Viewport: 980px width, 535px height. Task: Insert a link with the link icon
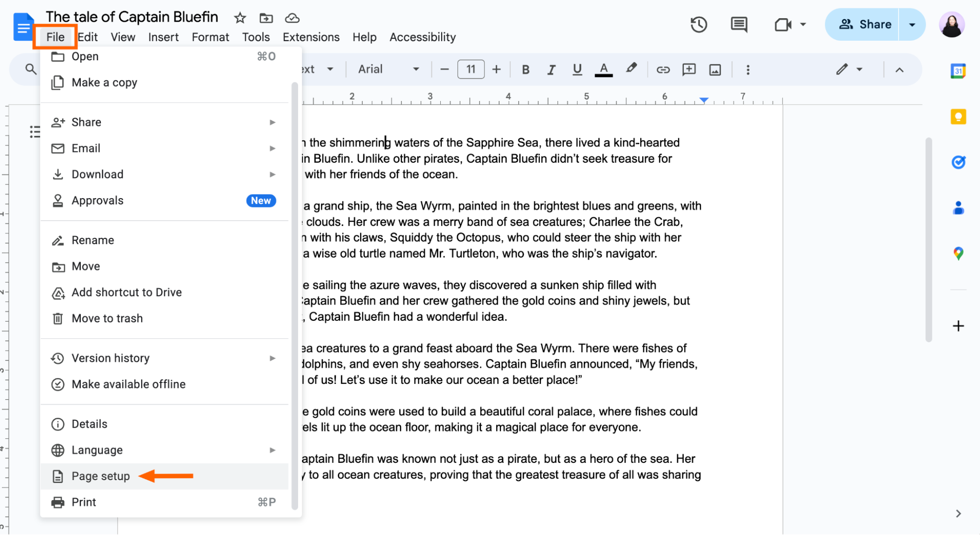click(663, 69)
